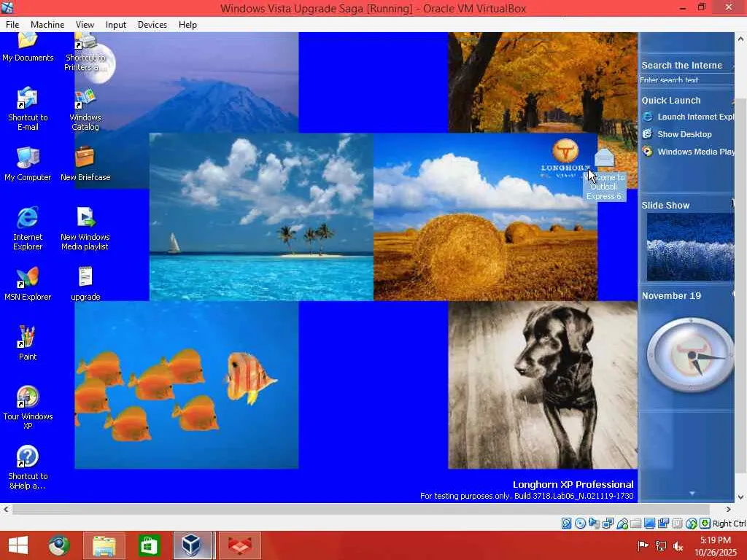This screenshot has width=747, height=560.
Task: Click the muted volume tray icon
Action: (x=678, y=545)
